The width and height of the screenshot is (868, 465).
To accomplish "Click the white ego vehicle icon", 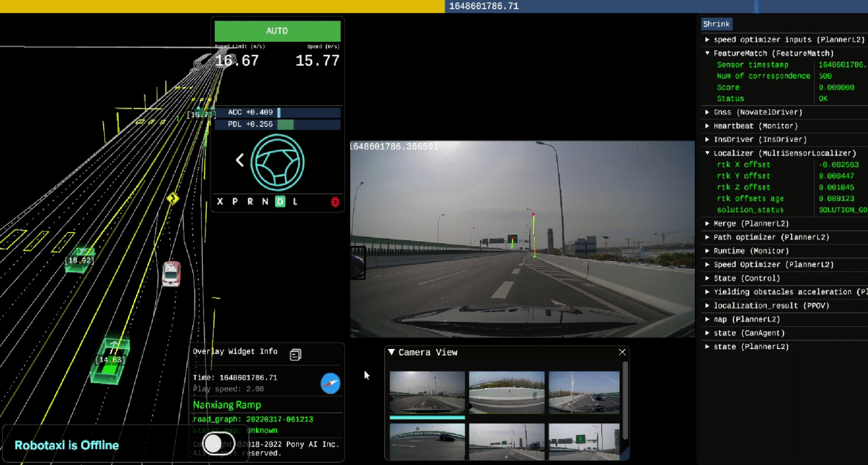I will click(171, 273).
